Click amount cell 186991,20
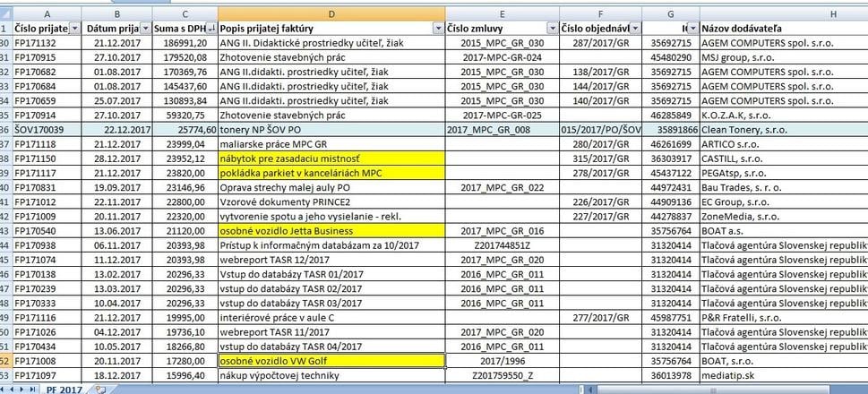868x394 pixels. click(185, 43)
